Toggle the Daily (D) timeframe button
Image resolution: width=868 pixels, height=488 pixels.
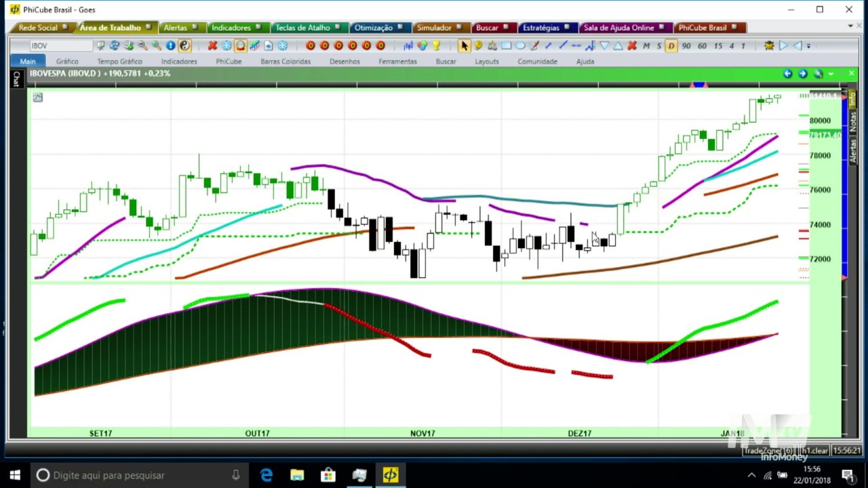tap(671, 45)
